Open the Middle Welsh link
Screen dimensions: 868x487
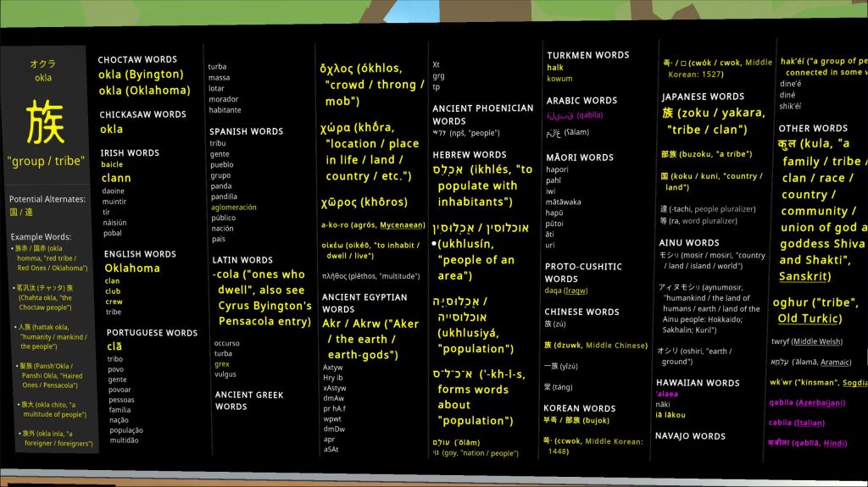click(818, 341)
